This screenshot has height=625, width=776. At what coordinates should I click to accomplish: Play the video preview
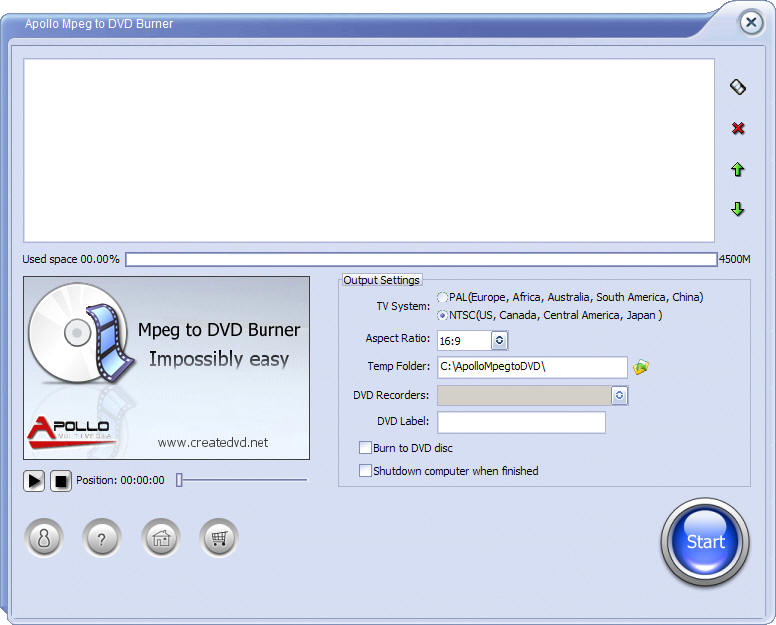[x=34, y=481]
